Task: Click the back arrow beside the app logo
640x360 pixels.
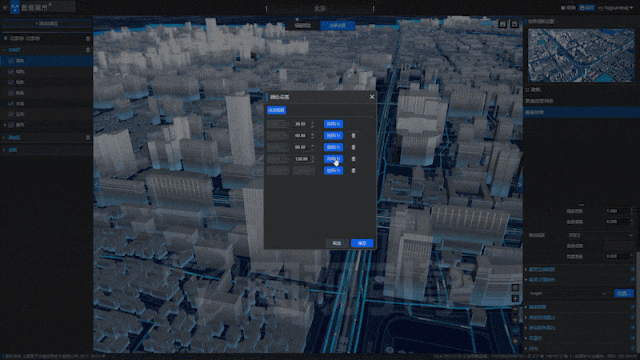Action: (5, 7)
